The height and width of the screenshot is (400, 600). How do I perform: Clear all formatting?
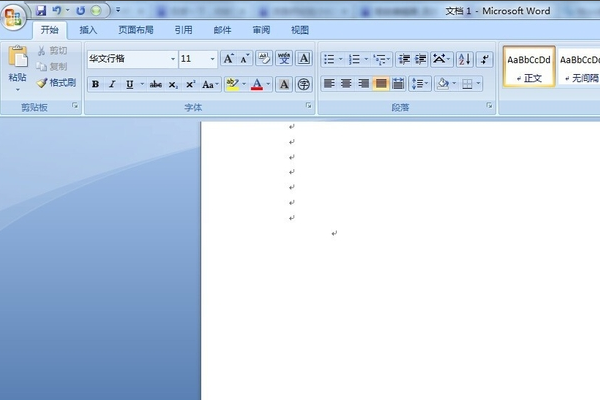click(x=264, y=59)
